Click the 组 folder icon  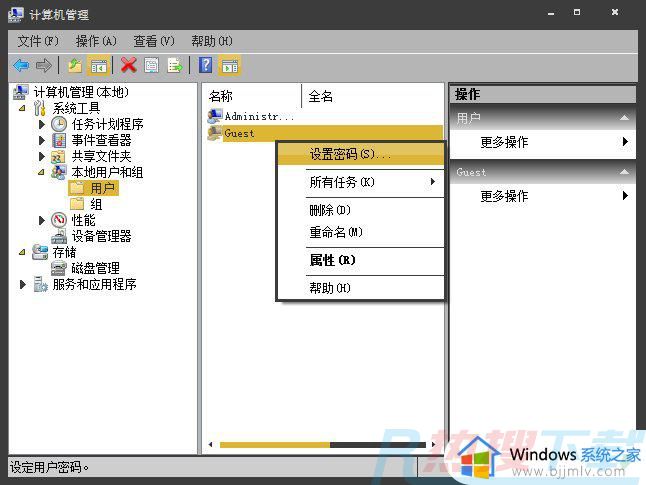[x=77, y=204]
